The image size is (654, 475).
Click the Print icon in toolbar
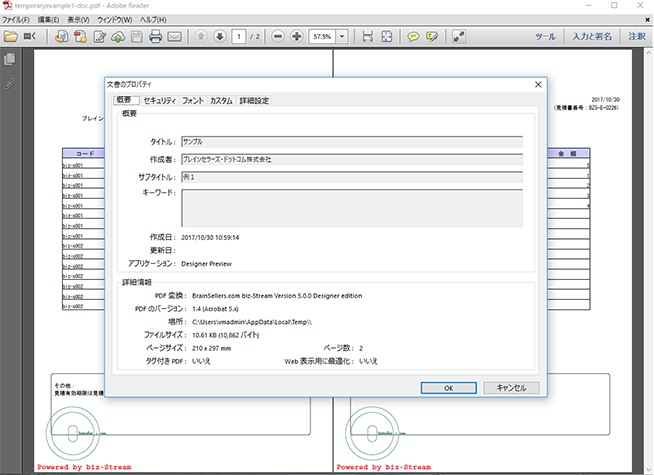coord(155,36)
